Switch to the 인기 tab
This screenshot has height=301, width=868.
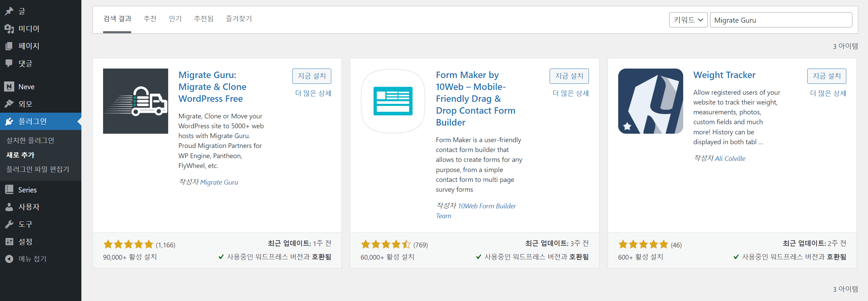tap(175, 19)
